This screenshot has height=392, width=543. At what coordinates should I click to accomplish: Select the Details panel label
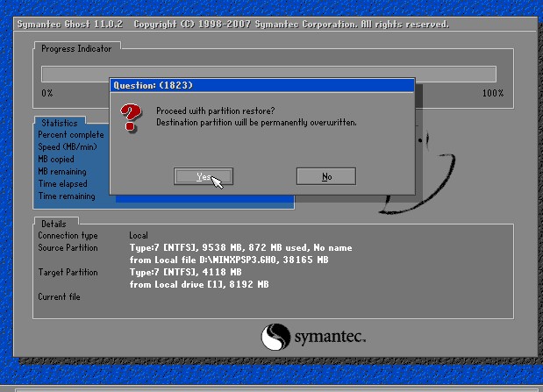click(54, 224)
